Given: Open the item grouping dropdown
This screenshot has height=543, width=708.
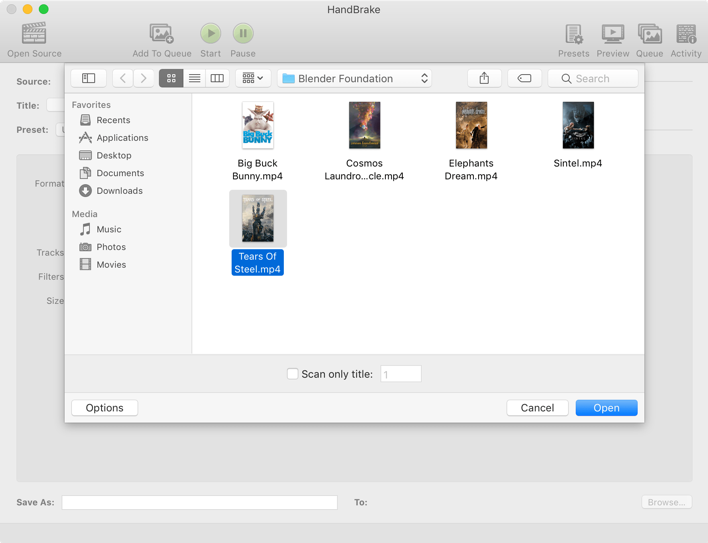Looking at the screenshot, I should (252, 78).
